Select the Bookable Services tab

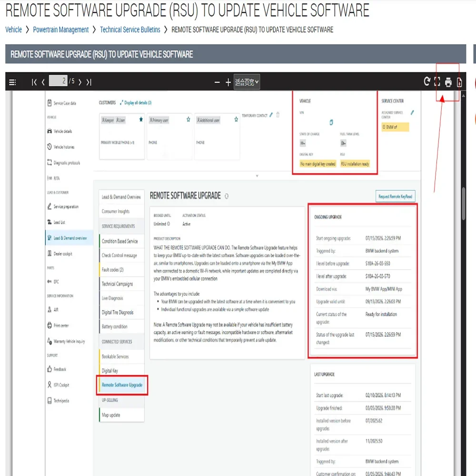tap(121, 357)
